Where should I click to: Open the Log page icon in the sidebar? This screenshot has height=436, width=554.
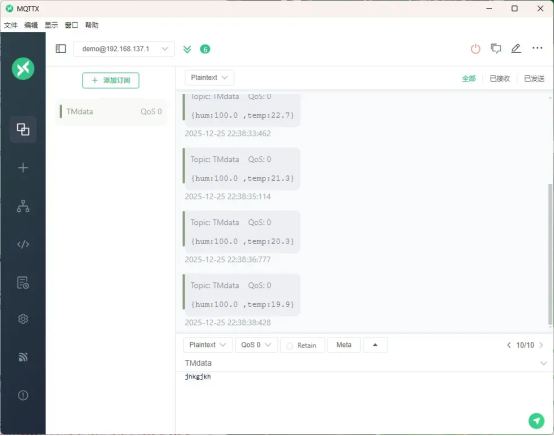(x=23, y=283)
